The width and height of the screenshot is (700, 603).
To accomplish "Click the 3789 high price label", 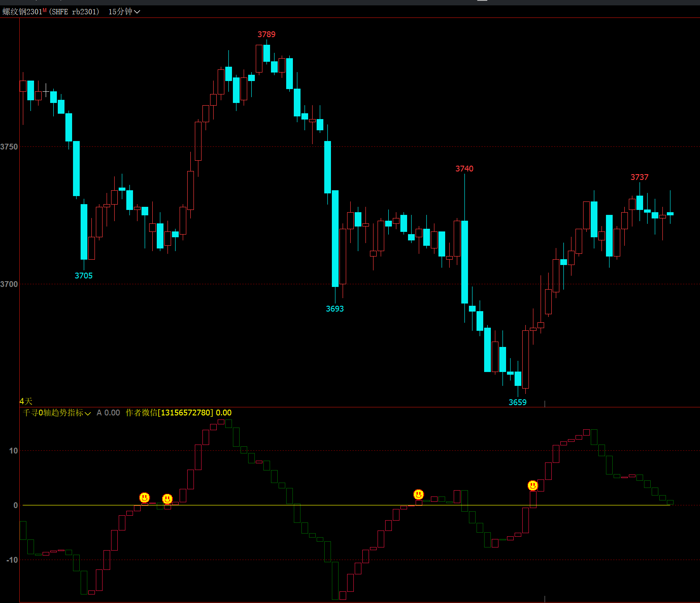I will 266,34.
